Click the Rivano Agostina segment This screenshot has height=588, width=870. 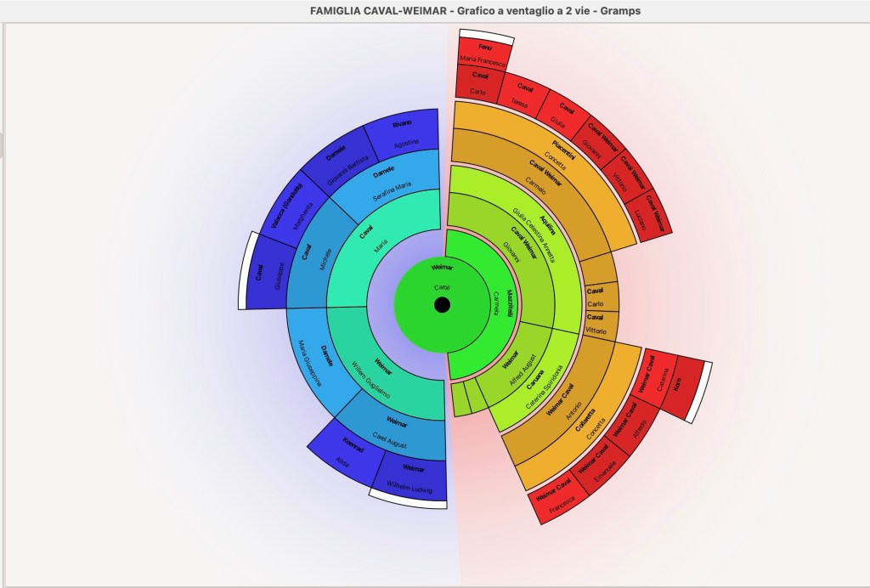[x=405, y=134]
